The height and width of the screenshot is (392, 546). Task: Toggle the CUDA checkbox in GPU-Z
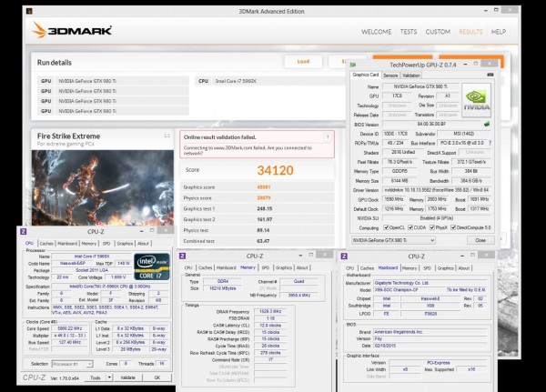410,227
